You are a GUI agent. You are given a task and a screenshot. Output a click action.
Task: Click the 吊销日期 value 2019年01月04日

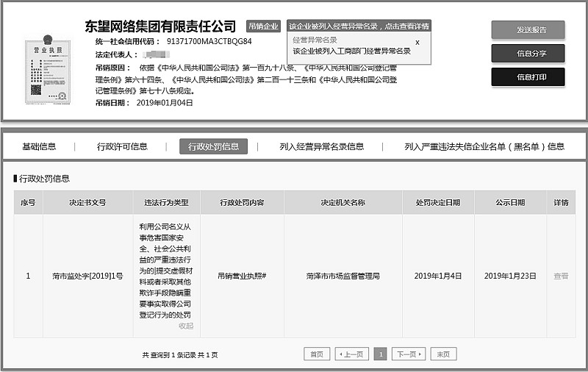tap(165, 103)
